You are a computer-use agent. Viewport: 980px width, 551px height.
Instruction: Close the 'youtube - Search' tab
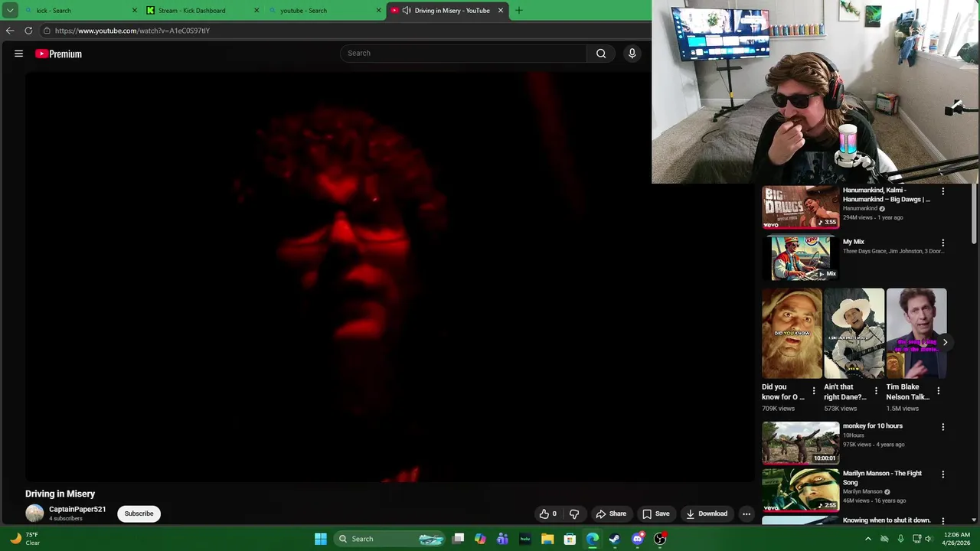pos(378,11)
